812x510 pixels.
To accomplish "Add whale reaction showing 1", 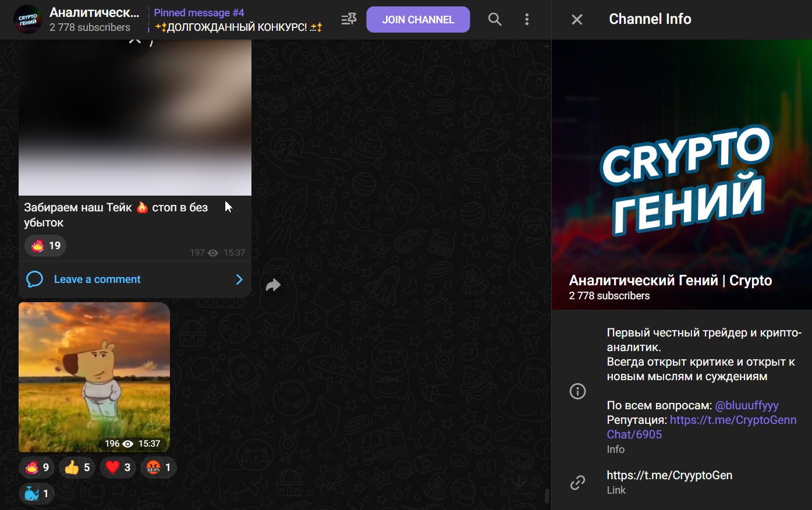I will (x=37, y=494).
